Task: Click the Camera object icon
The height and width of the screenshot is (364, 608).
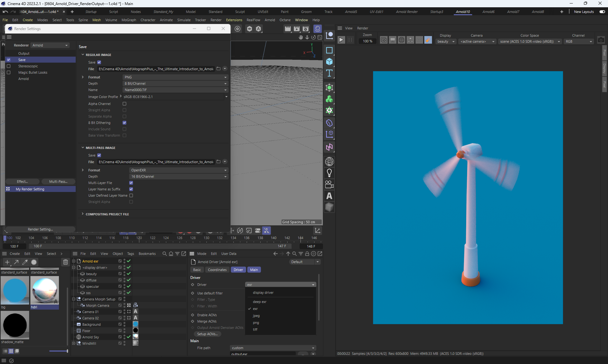Action: [x=329, y=184]
